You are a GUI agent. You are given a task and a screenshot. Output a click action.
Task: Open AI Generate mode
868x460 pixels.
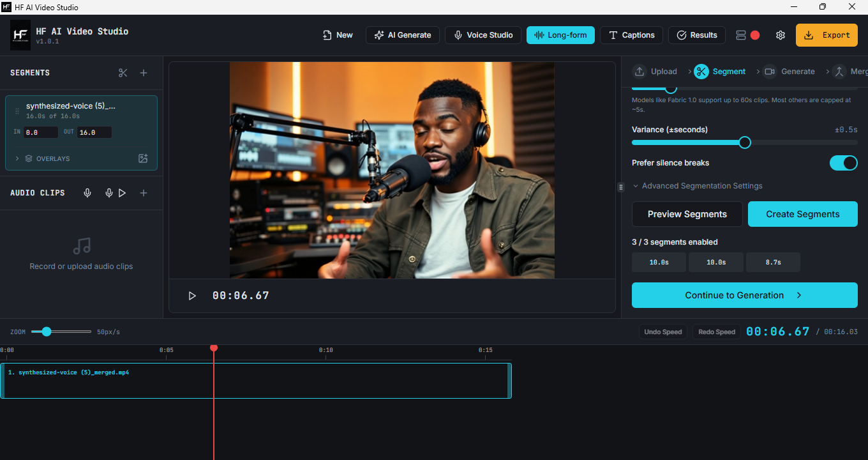pos(403,35)
